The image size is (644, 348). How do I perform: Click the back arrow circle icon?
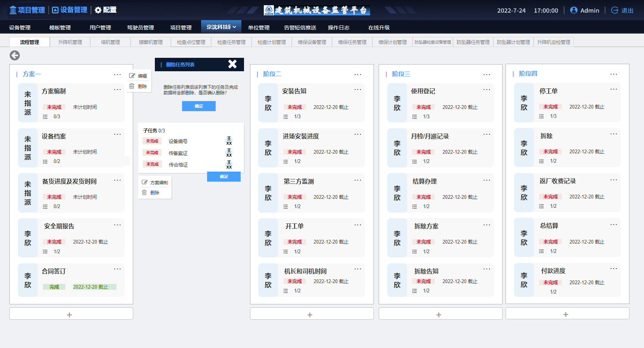click(15, 56)
